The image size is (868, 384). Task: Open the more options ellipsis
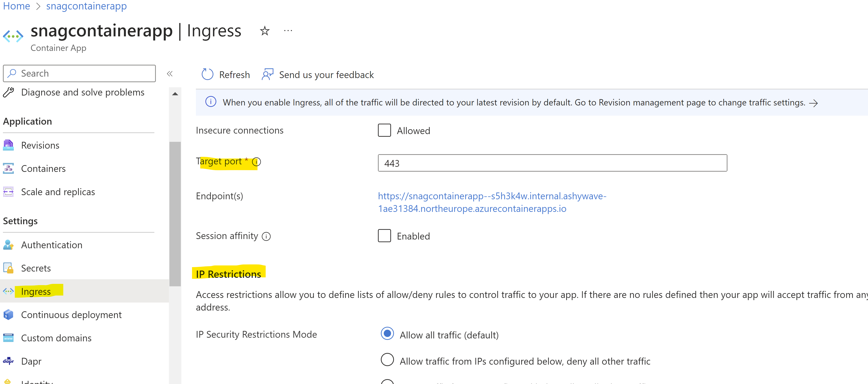point(288,31)
